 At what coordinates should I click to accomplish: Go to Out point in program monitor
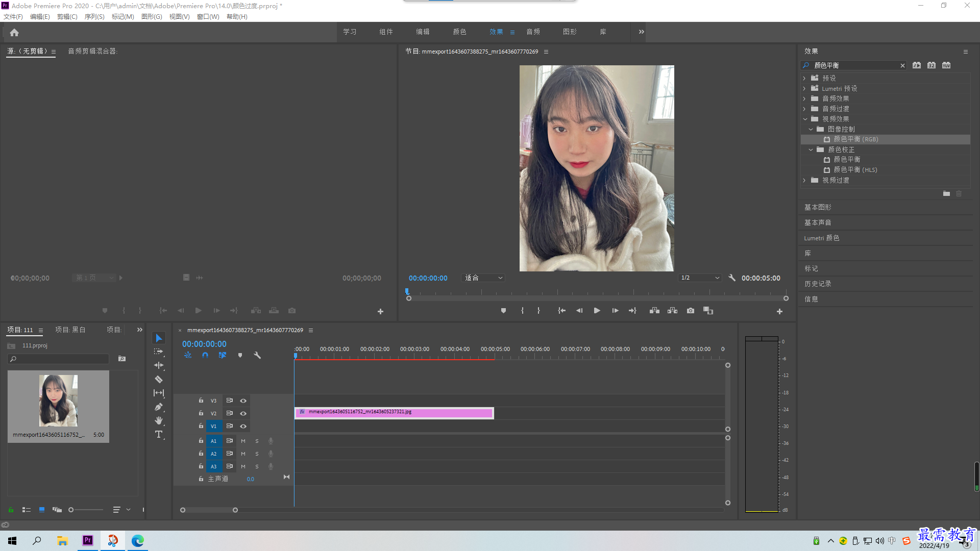(x=632, y=311)
